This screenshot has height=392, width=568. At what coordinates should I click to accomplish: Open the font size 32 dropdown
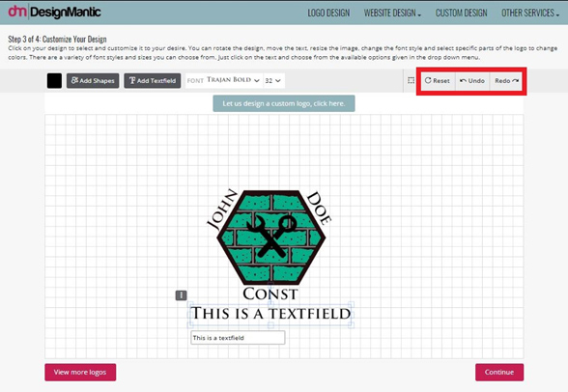(x=273, y=81)
